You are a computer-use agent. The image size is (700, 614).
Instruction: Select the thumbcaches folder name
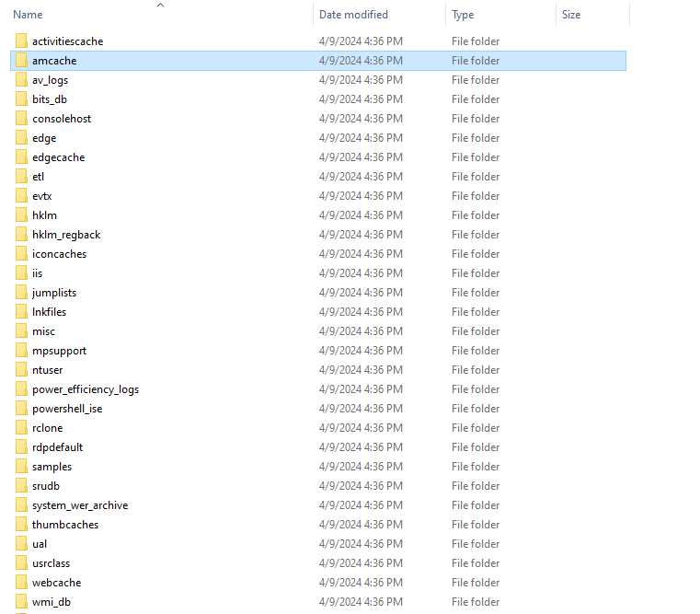coord(65,524)
